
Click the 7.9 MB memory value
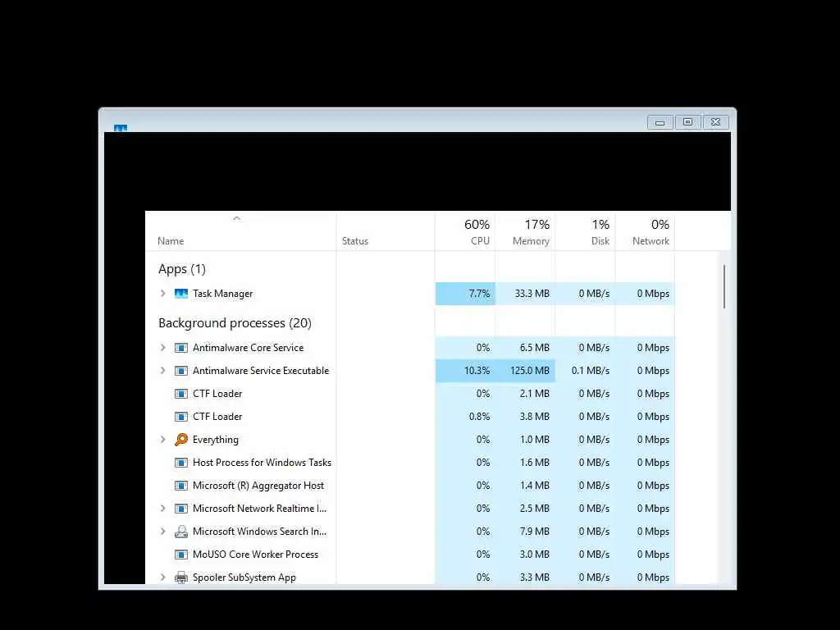[x=535, y=532]
